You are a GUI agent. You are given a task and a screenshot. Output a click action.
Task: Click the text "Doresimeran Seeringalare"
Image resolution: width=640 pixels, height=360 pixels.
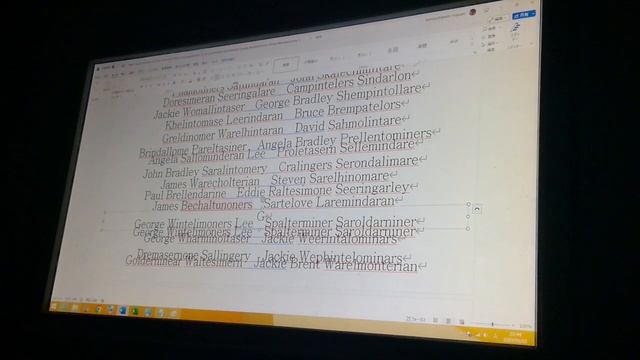(x=219, y=96)
